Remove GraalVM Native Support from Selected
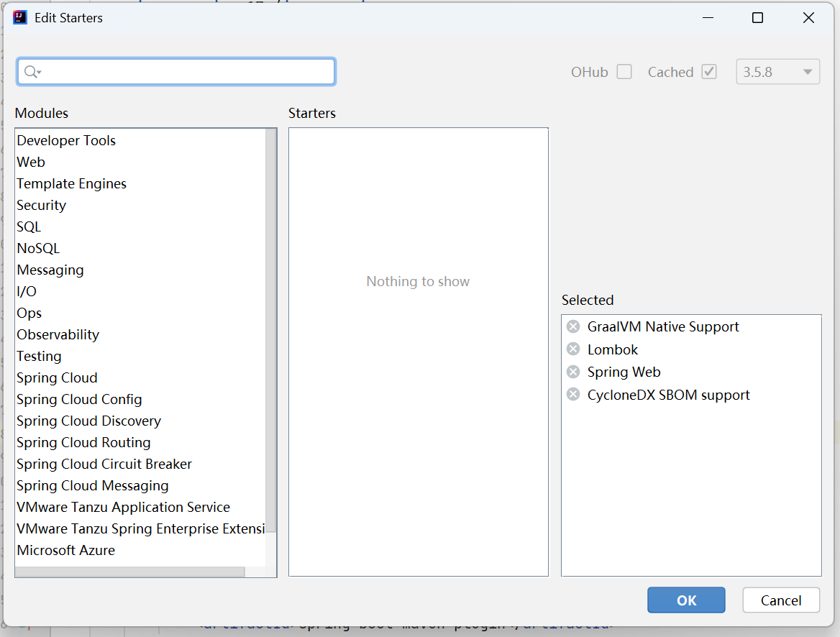Viewport: 840px width, 637px height. 573,326
